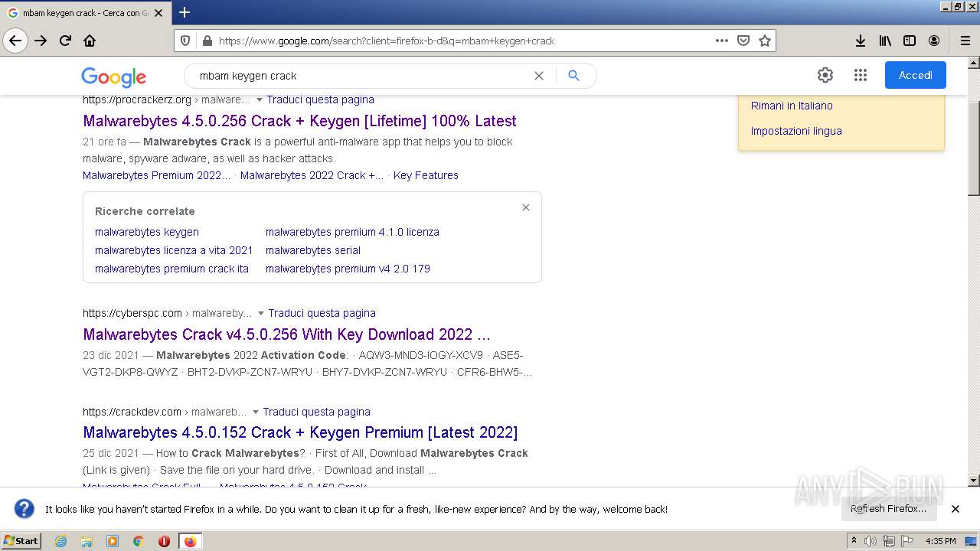
Task: Expand procrackerz.org result options arrow
Action: tap(259, 100)
